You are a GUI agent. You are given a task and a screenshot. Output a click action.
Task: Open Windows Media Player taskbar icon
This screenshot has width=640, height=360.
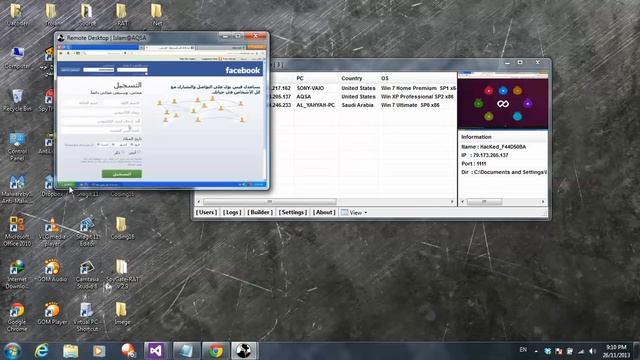pyautogui.click(x=99, y=351)
